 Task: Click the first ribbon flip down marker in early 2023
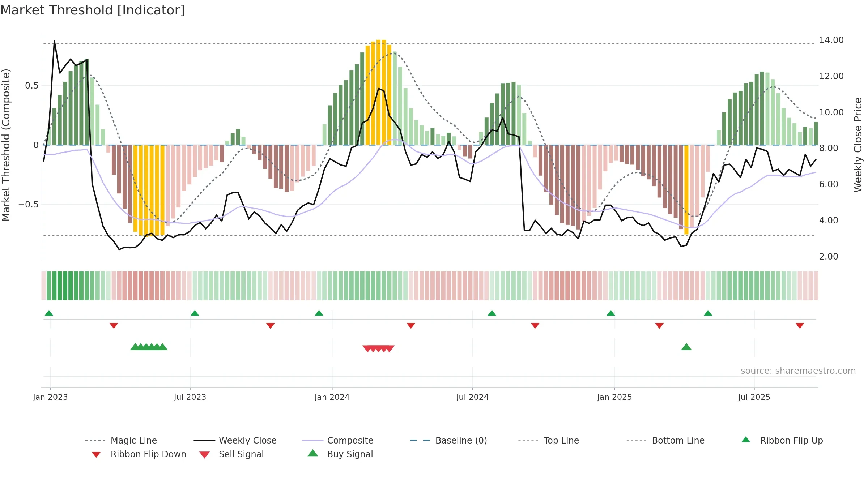(x=114, y=326)
